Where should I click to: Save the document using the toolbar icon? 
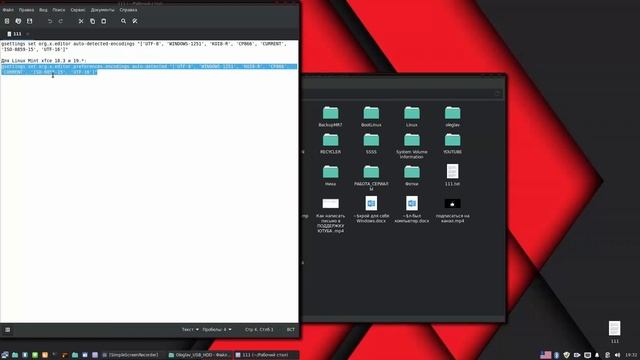(29, 21)
